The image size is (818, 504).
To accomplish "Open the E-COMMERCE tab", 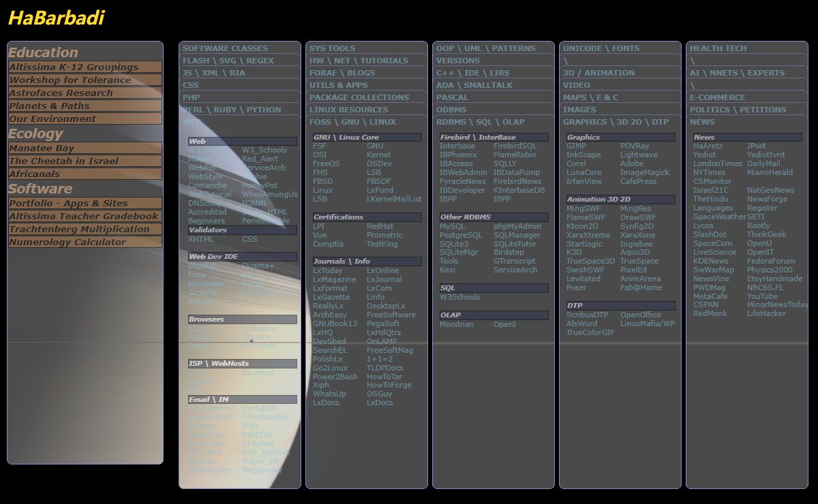I will pyautogui.click(x=746, y=97).
